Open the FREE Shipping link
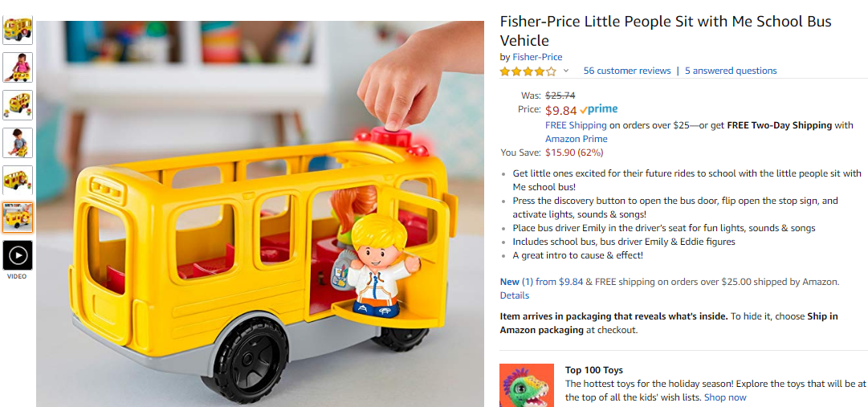This screenshot has width=868, height=407. 576,125
